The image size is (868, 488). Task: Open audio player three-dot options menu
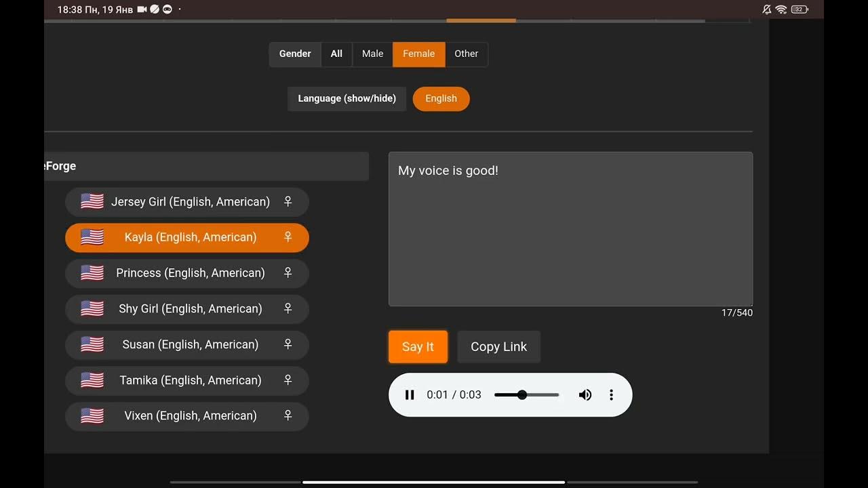coord(611,395)
